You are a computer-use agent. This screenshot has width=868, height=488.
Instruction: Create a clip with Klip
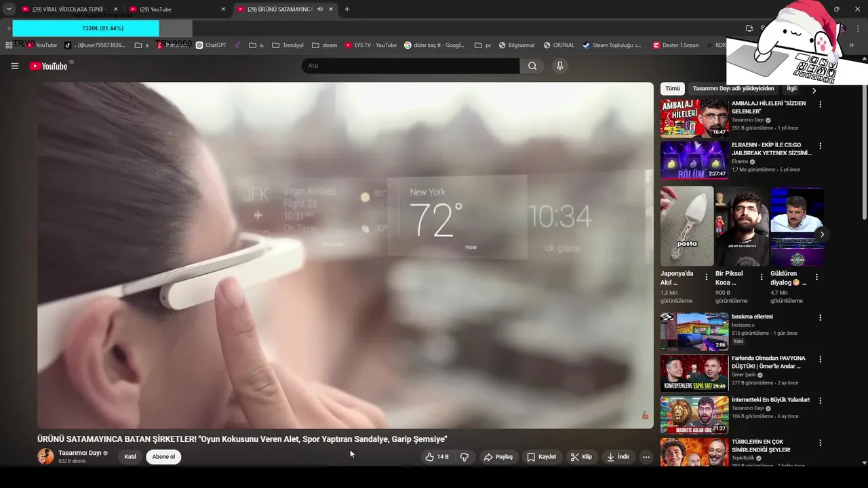(581, 457)
